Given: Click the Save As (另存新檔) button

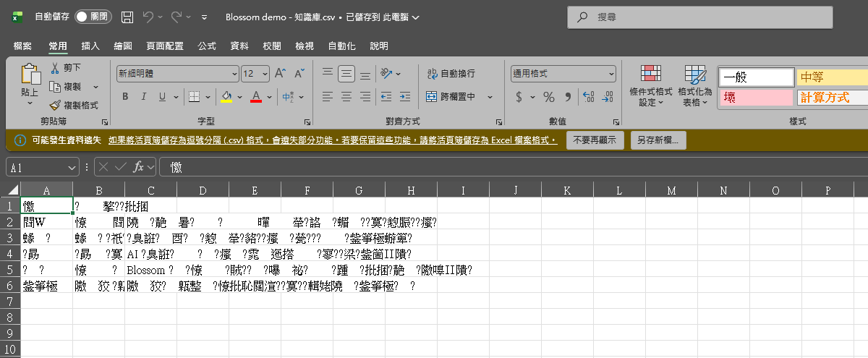Looking at the screenshot, I should (658, 140).
